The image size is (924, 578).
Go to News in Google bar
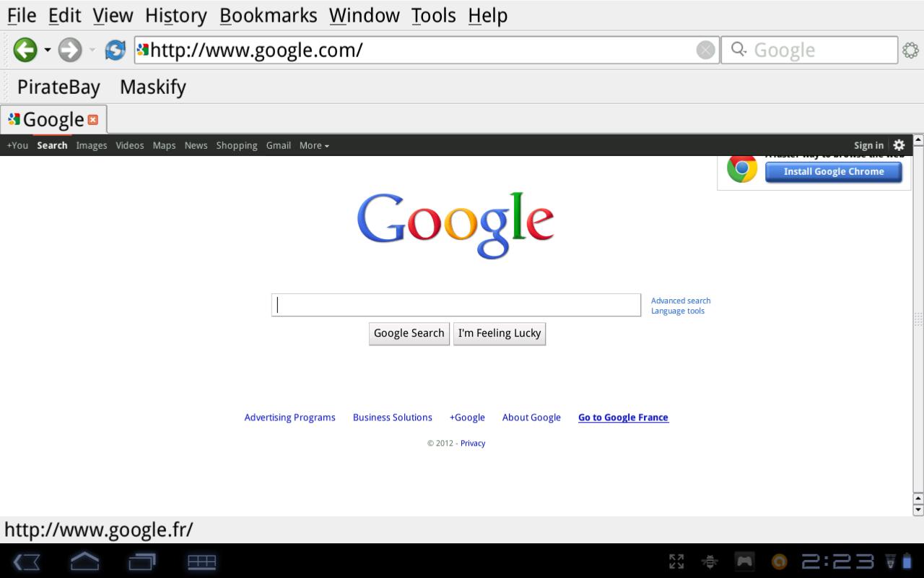click(x=196, y=145)
